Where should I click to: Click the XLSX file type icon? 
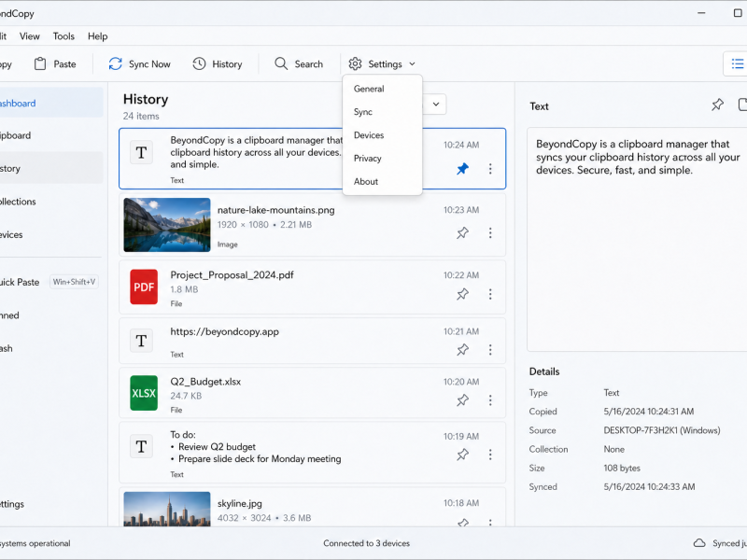pos(144,393)
